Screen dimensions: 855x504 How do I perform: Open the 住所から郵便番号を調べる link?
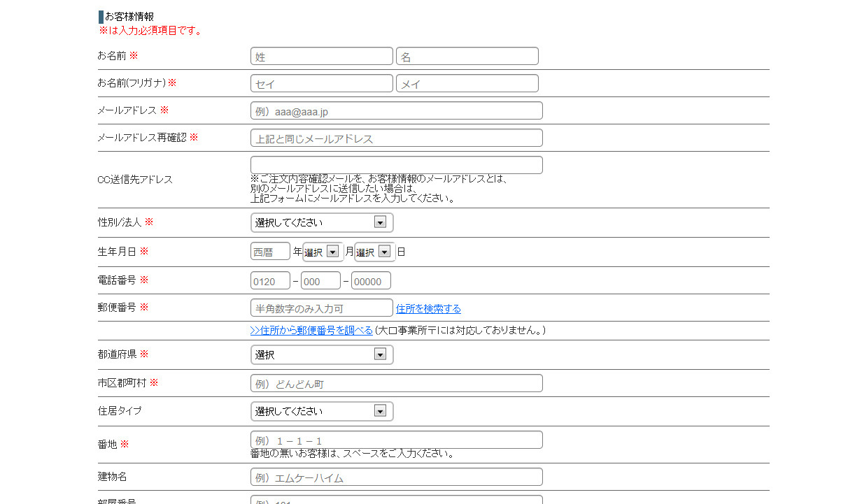point(311,331)
